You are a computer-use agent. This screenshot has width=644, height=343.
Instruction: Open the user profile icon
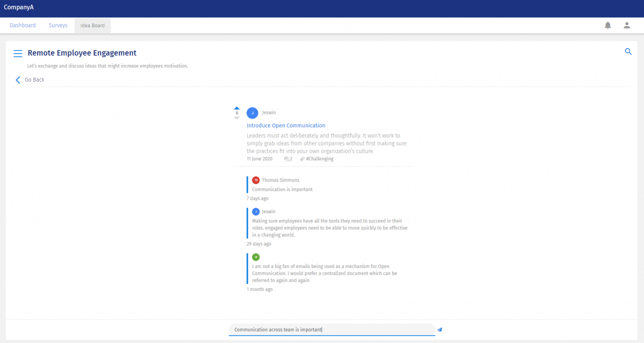pos(626,26)
